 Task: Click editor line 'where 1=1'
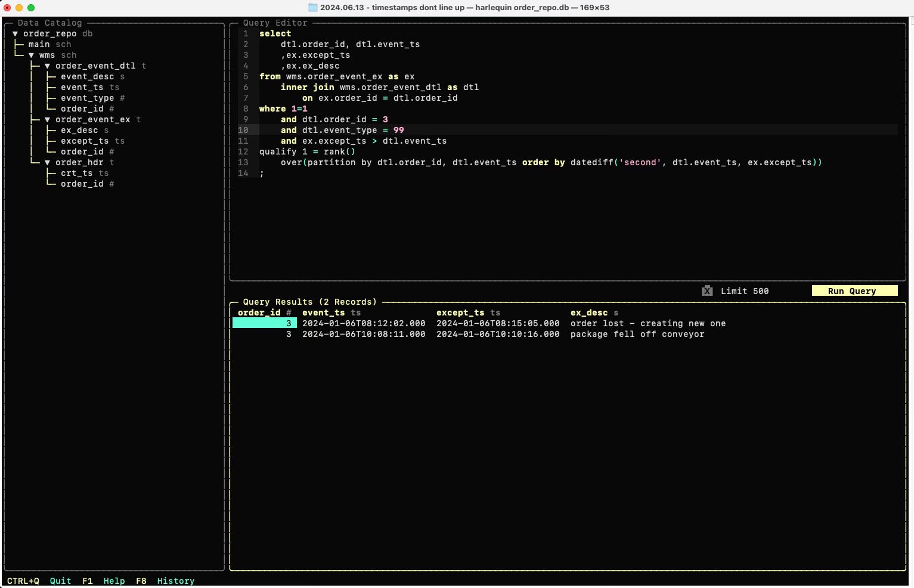click(283, 109)
